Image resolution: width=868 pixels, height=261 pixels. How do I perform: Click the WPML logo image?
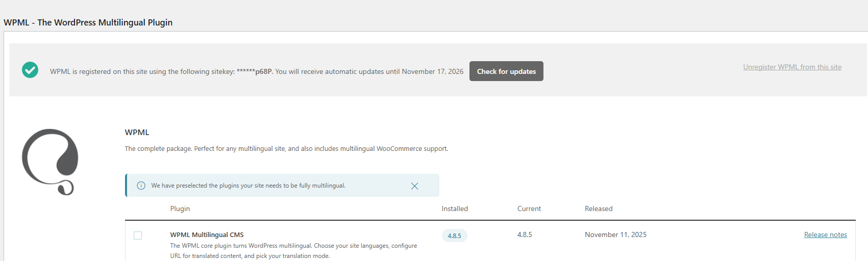50,162
